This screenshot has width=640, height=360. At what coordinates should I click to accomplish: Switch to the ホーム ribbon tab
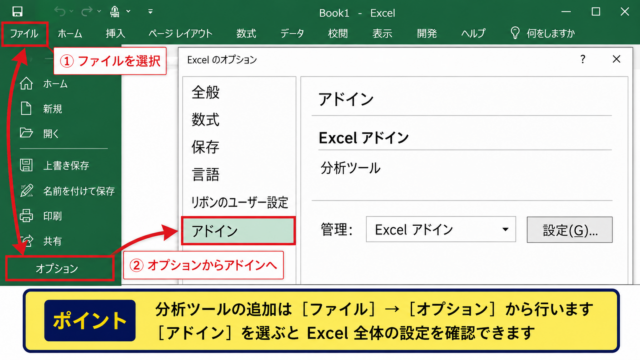(x=70, y=33)
